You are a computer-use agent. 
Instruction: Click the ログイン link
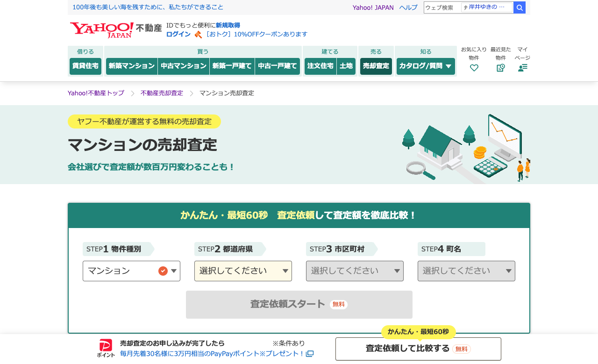(x=178, y=34)
